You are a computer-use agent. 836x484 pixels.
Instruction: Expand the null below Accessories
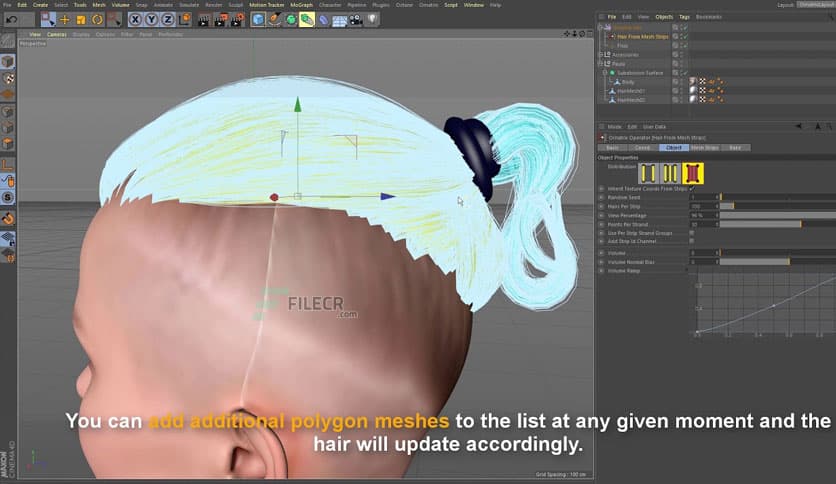point(601,63)
